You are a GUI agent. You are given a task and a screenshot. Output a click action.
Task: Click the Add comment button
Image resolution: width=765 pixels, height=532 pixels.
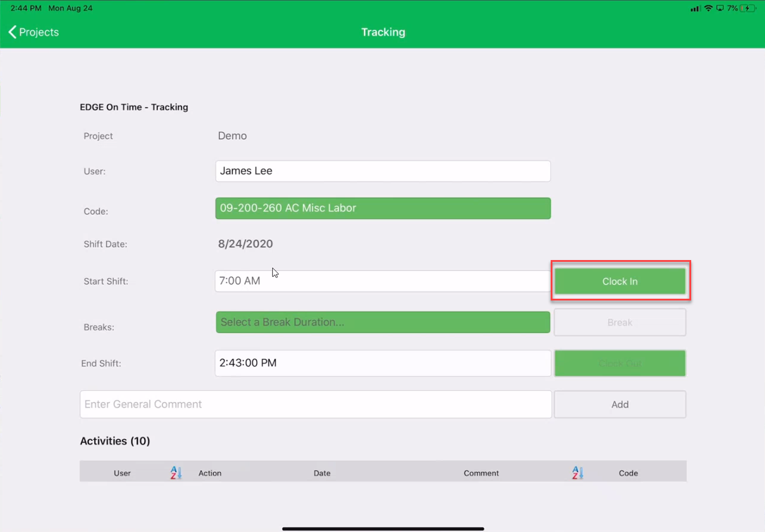tap(620, 405)
